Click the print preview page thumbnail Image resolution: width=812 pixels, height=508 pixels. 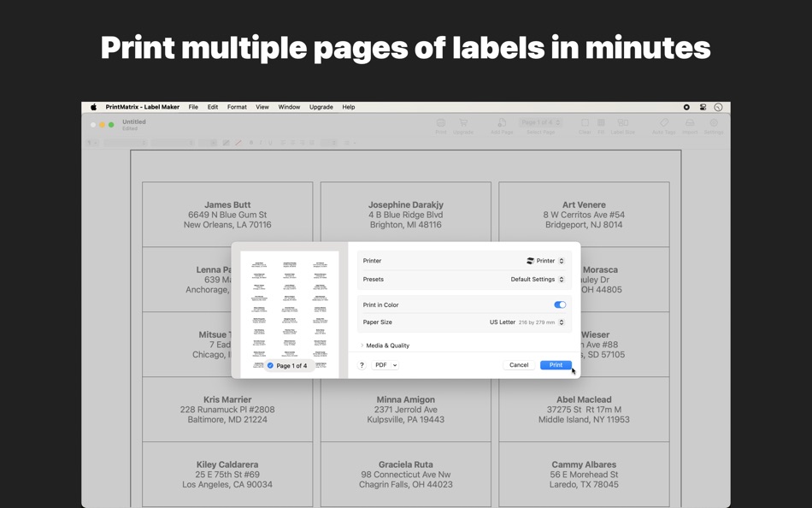coord(290,314)
